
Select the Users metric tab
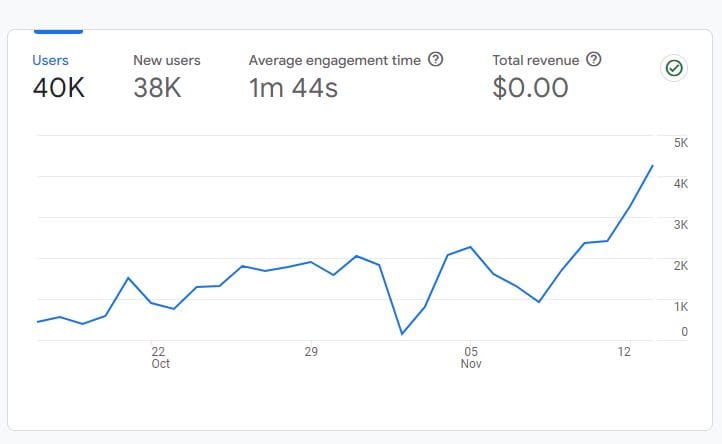51,61
